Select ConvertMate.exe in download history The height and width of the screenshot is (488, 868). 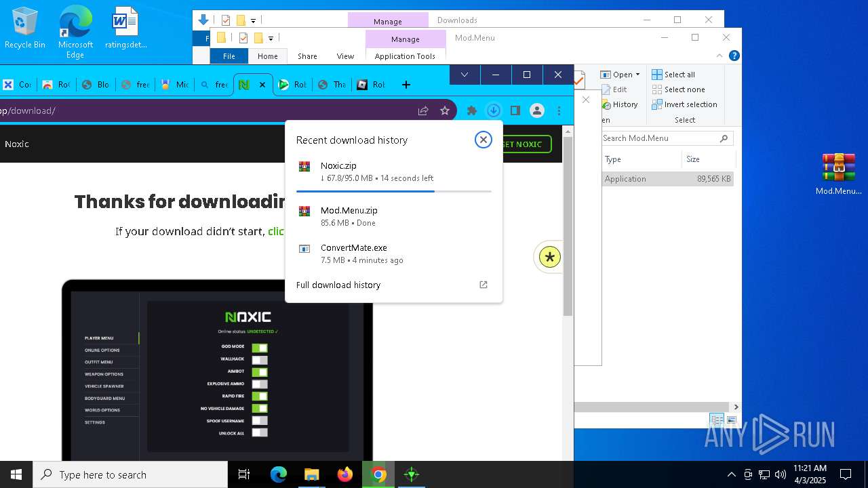(x=394, y=253)
